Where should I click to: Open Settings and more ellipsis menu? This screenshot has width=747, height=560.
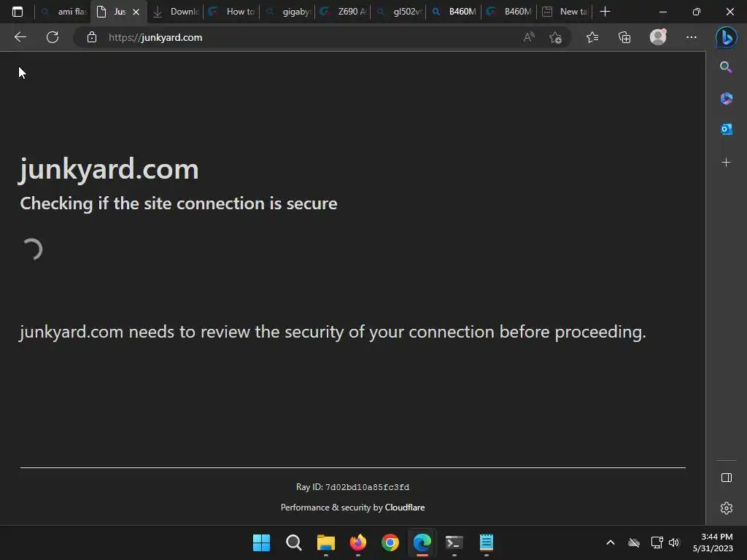pos(692,37)
